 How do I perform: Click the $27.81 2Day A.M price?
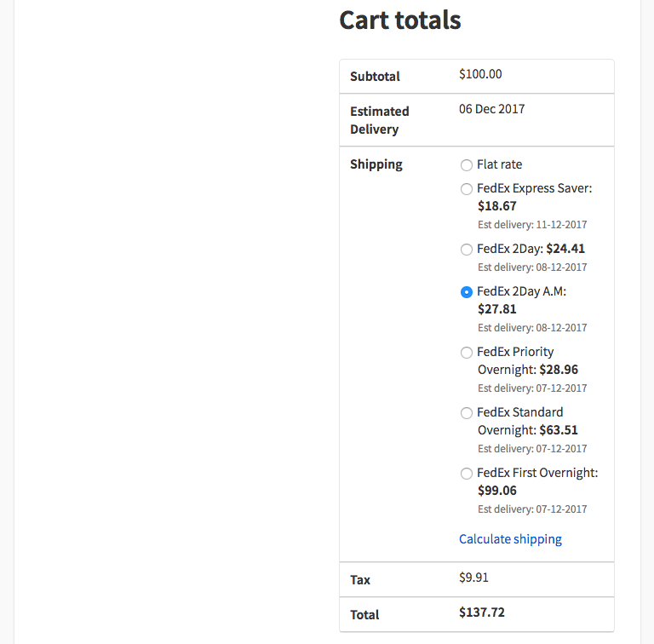pyautogui.click(x=496, y=309)
